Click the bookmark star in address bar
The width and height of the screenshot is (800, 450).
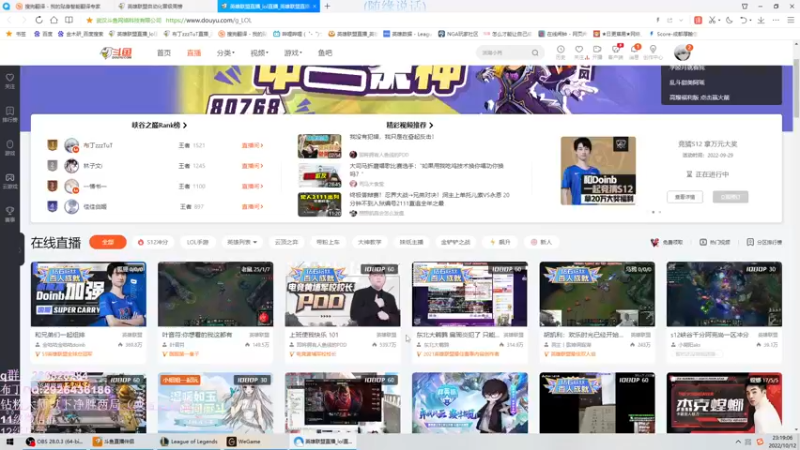pos(89,20)
